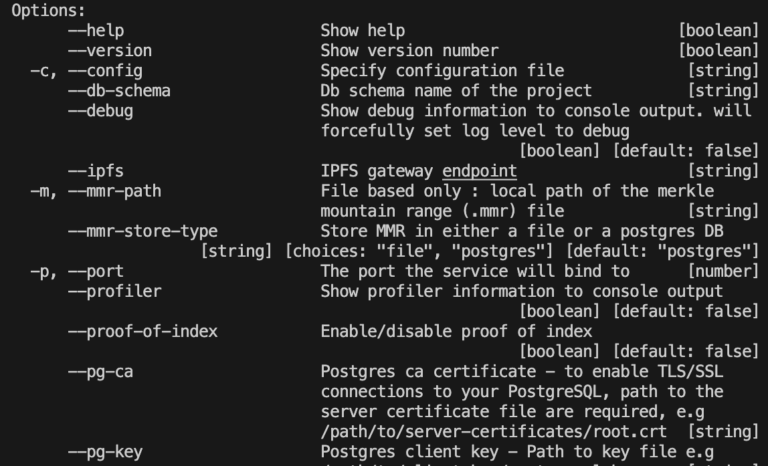Click the "--mmr-store-type" option name
768x466 pixels.
tap(143, 231)
